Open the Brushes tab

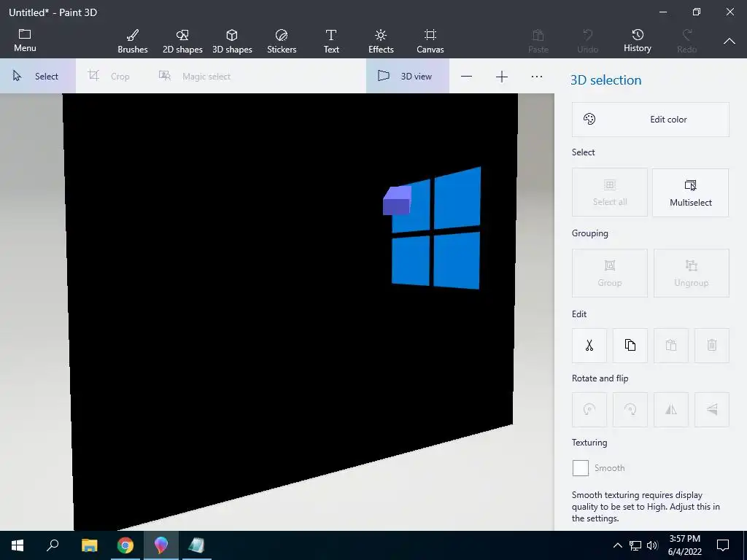[133, 41]
